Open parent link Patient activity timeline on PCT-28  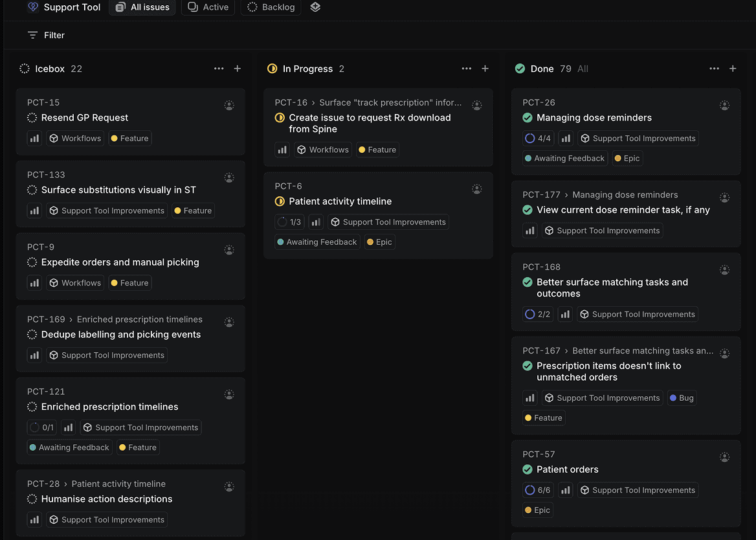click(x=118, y=484)
